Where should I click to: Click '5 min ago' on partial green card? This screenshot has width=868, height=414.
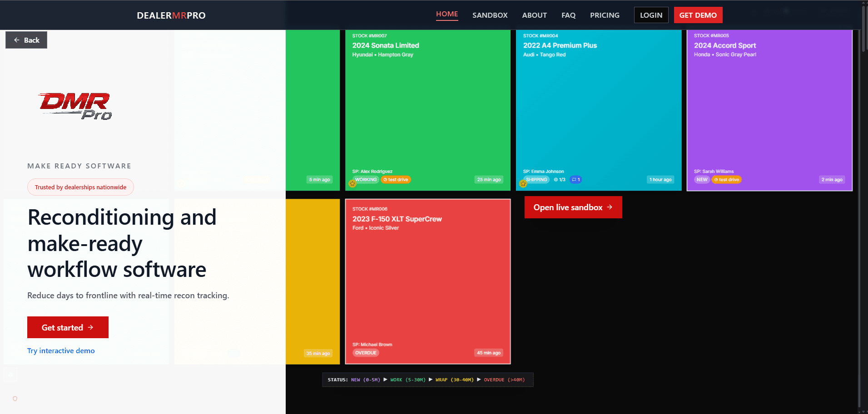(x=319, y=180)
